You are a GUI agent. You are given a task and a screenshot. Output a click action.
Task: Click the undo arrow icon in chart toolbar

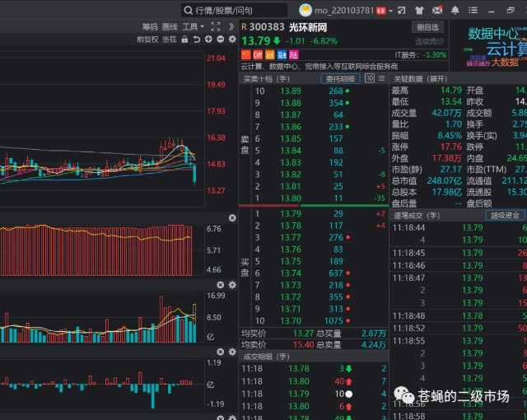197,40
